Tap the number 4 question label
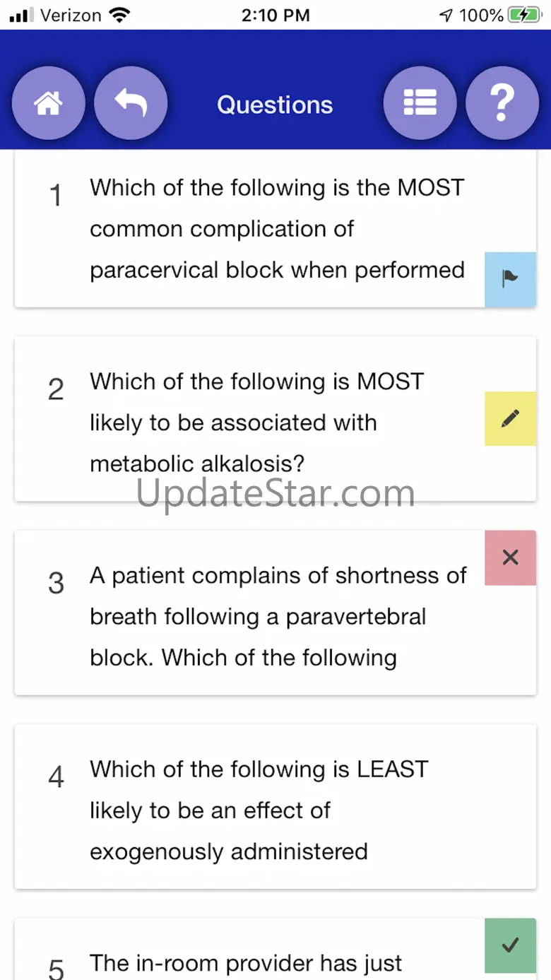551x980 pixels. point(56,777)
